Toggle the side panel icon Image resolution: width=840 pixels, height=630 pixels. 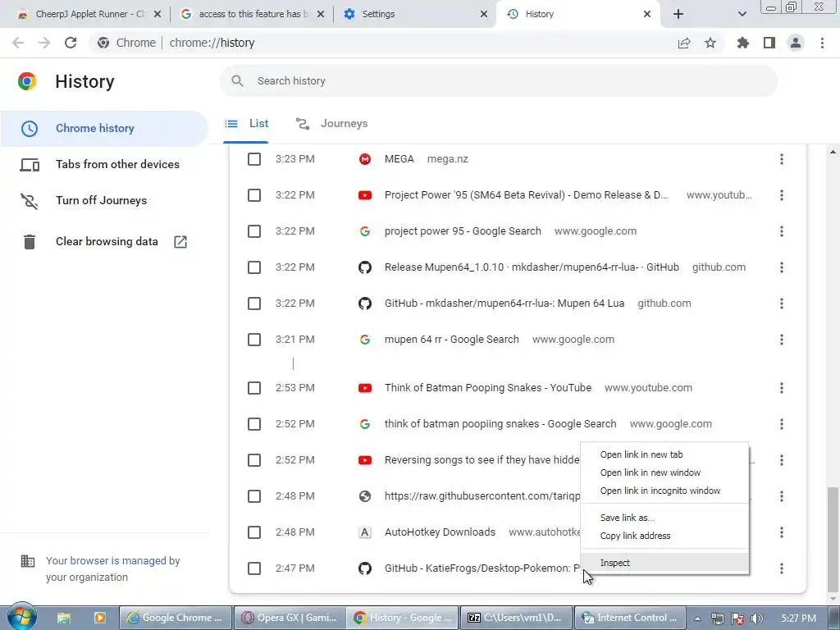pos(769,43)
